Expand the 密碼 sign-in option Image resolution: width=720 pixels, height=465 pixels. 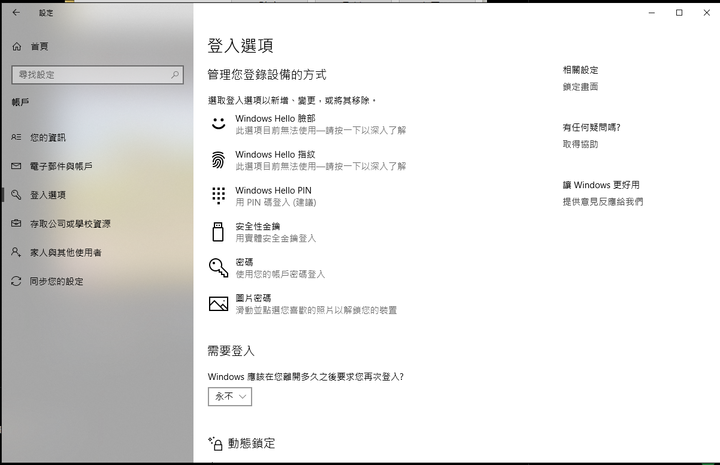(x=267, y=268)
